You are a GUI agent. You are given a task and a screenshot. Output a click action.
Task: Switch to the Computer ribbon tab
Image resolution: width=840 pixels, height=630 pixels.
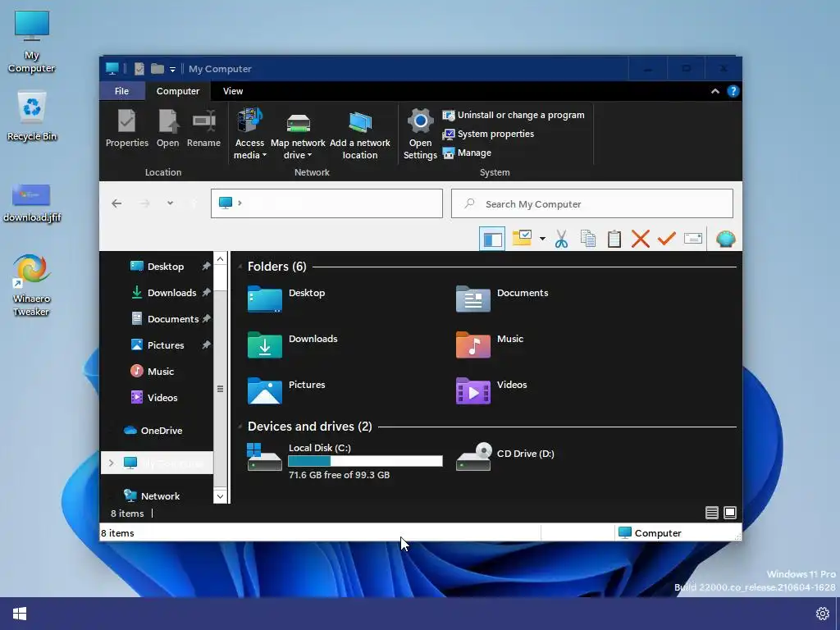click(178, 91)
